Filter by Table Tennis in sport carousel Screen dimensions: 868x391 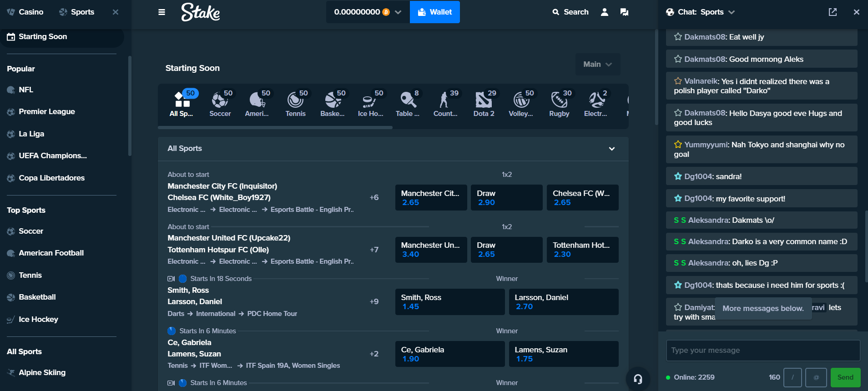coord(408,104)
